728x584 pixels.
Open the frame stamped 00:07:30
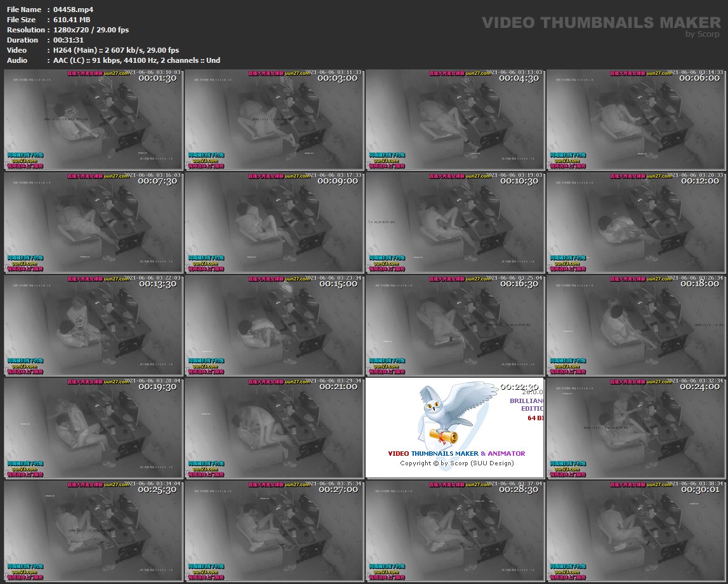pyautogui.click(x=93, y=223)
